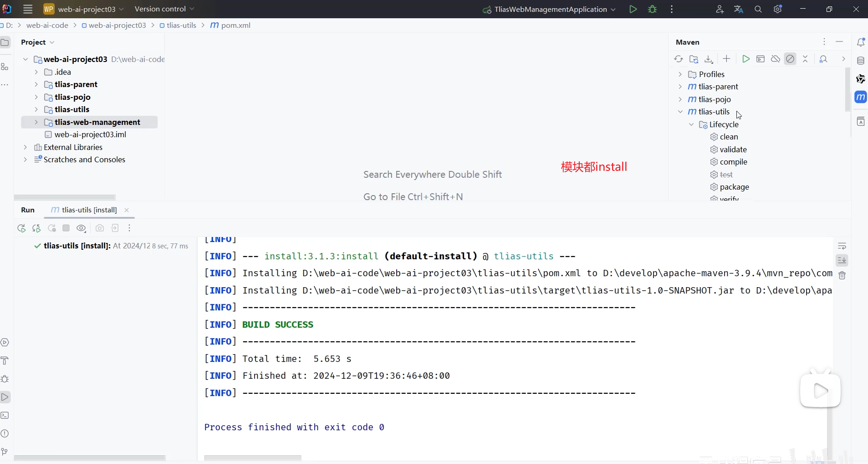This screenshot has height=464, width=868.
Task: Toggle show console view eye icon
Action: (x=81, y=228)
